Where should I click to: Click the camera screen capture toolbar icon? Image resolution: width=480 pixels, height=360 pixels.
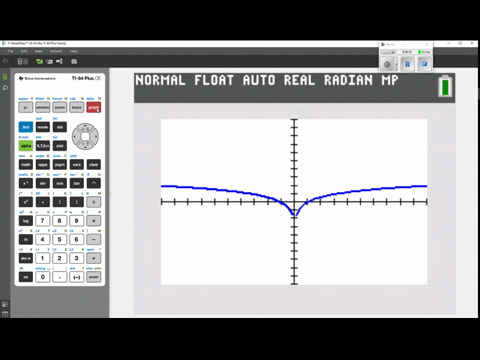(74, 61)
